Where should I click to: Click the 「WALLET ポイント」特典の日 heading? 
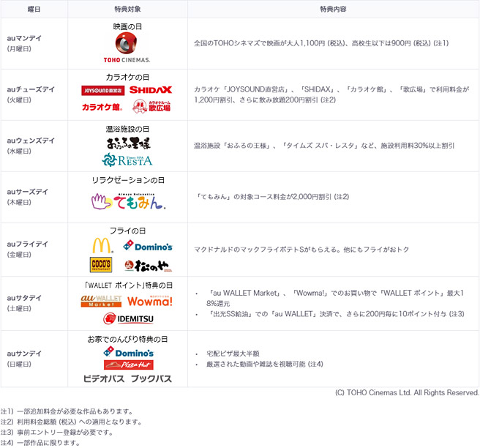coord(129,285)
